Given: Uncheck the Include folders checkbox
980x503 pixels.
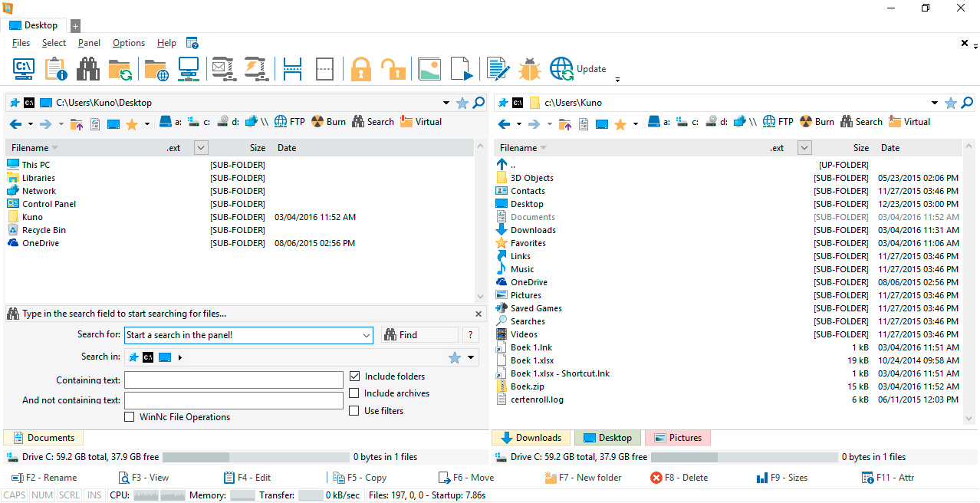Looking at the screenshot, I should pyautogui.click(x=354, y=376).
